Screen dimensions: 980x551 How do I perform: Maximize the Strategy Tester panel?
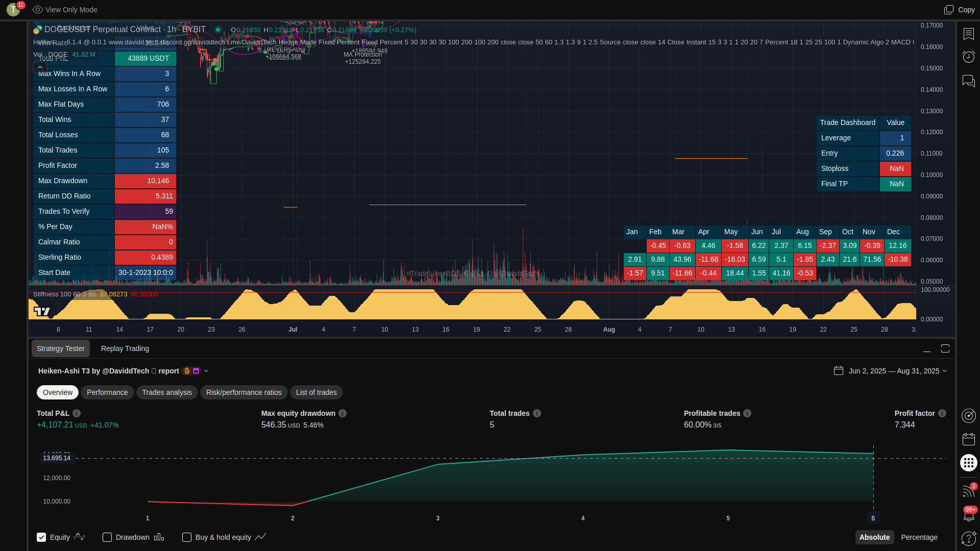pyautogui.click(x=945, y=348)
